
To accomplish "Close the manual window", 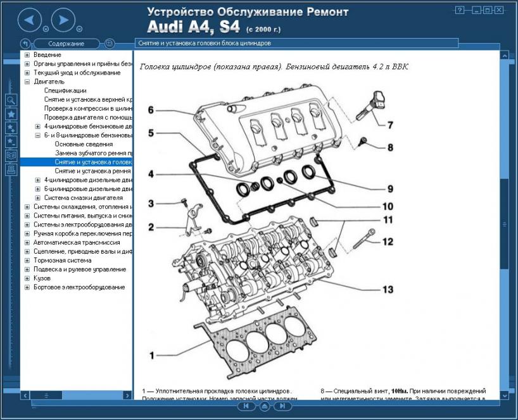I will click(x=499, y=10).
